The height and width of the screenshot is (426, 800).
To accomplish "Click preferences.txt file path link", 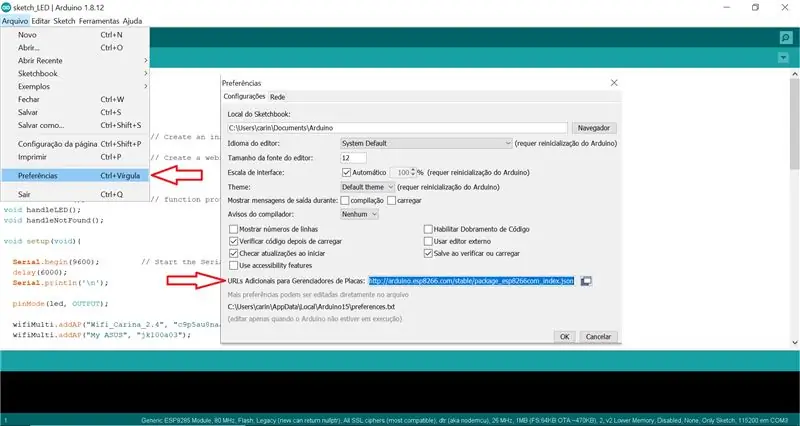I will tap(311, 307).
